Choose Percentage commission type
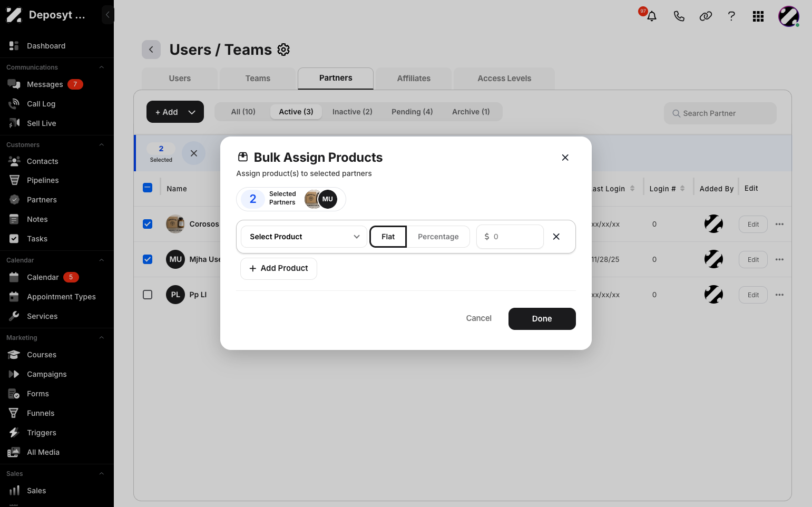This screenshot has width=812, height=507. (438, 237)
